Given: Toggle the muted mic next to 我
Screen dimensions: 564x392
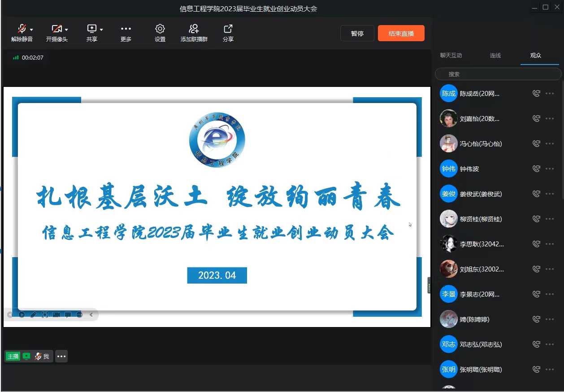Looking at the screenshot, I should click(x=38, y=357).
